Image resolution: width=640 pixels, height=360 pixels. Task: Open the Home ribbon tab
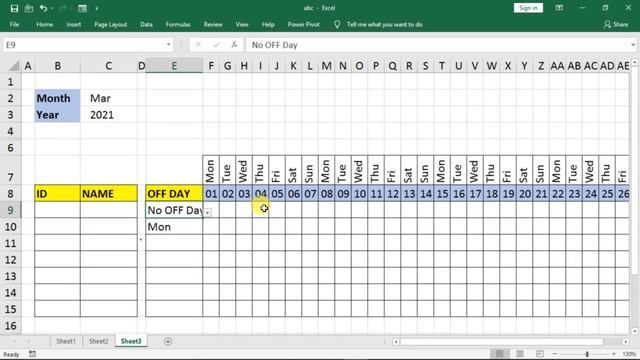tap(44, 24)
